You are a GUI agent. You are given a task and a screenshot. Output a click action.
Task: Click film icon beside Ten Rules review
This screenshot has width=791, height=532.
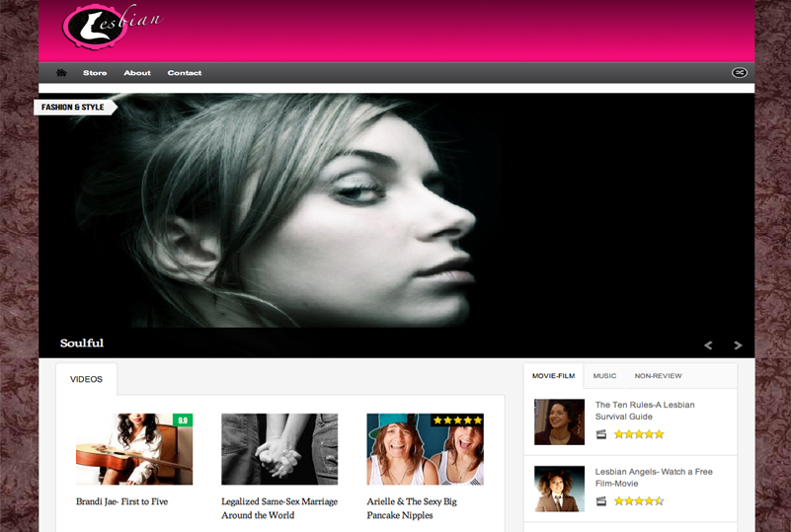tap(601, 434)
